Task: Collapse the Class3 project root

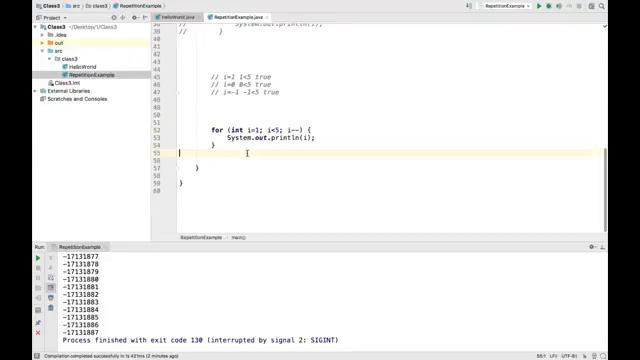Action: [x=35, y=27]
